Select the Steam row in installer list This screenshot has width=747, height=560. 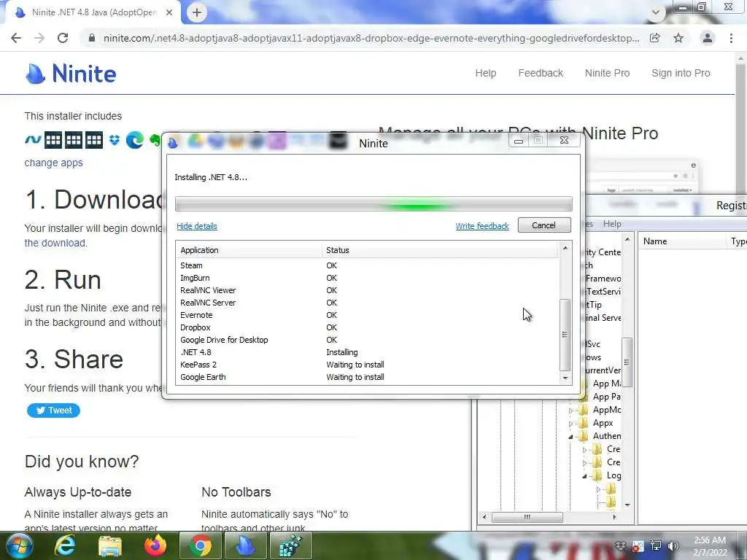(368, 265)
